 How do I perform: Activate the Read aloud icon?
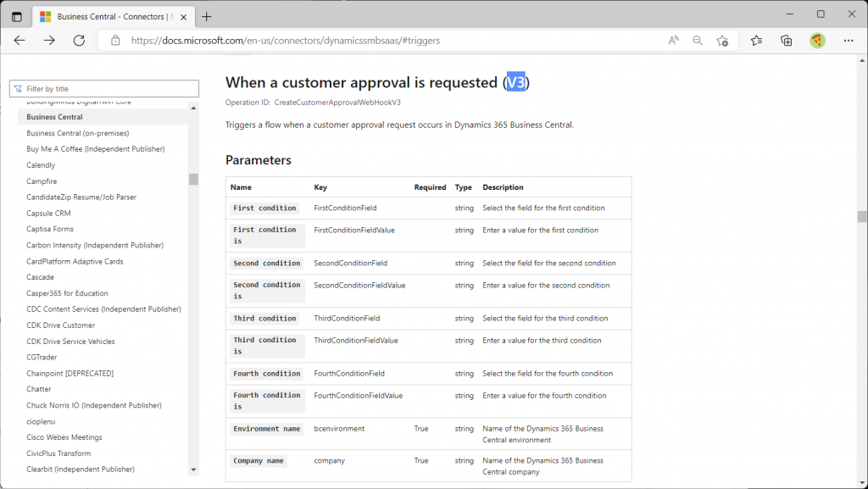coord(673,41)
